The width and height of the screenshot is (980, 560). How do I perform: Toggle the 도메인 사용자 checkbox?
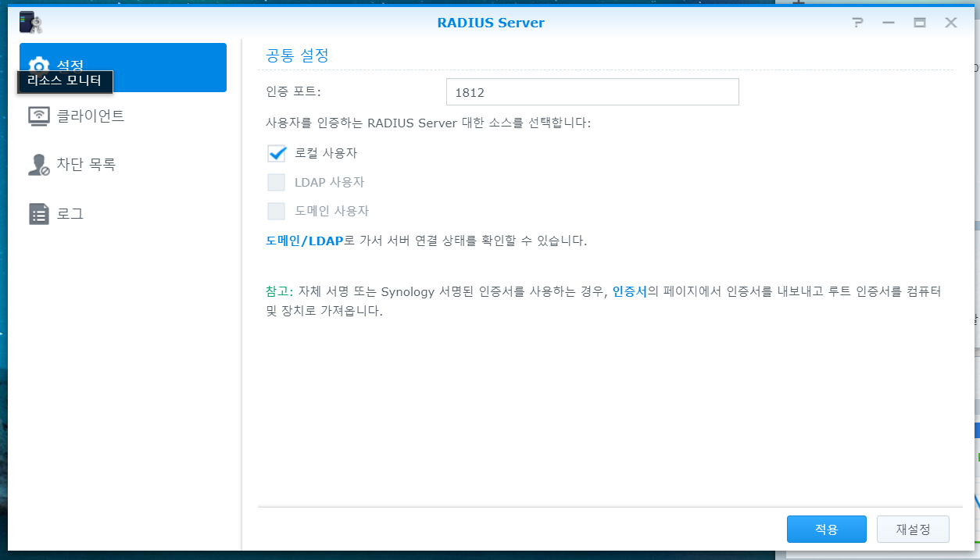coord(276,211)
